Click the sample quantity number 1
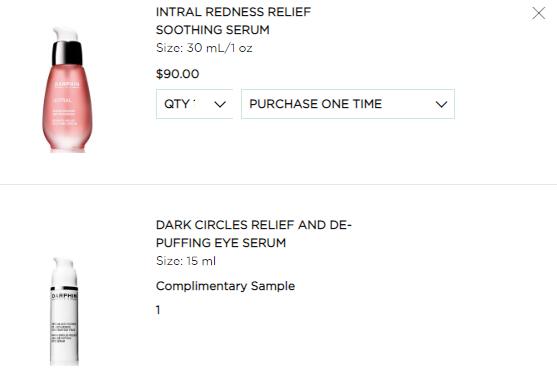This screenshot has width=557, height=381. click(158, 310)
